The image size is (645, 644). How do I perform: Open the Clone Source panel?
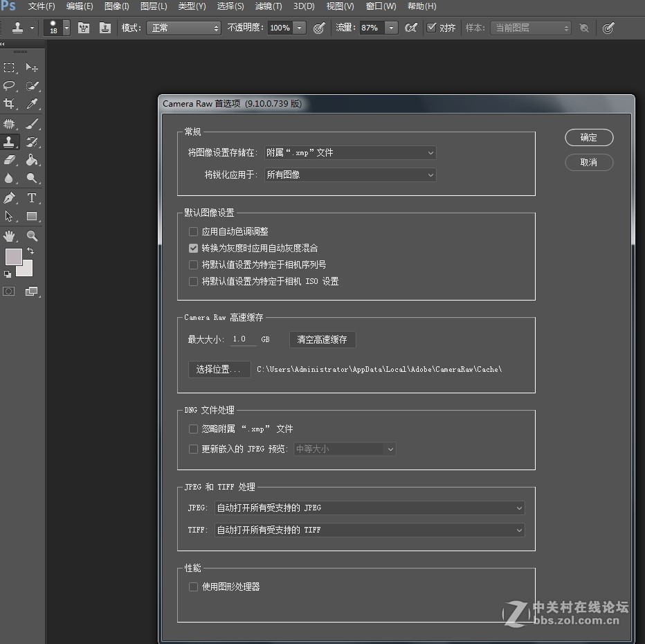click(x=105, y=28)
